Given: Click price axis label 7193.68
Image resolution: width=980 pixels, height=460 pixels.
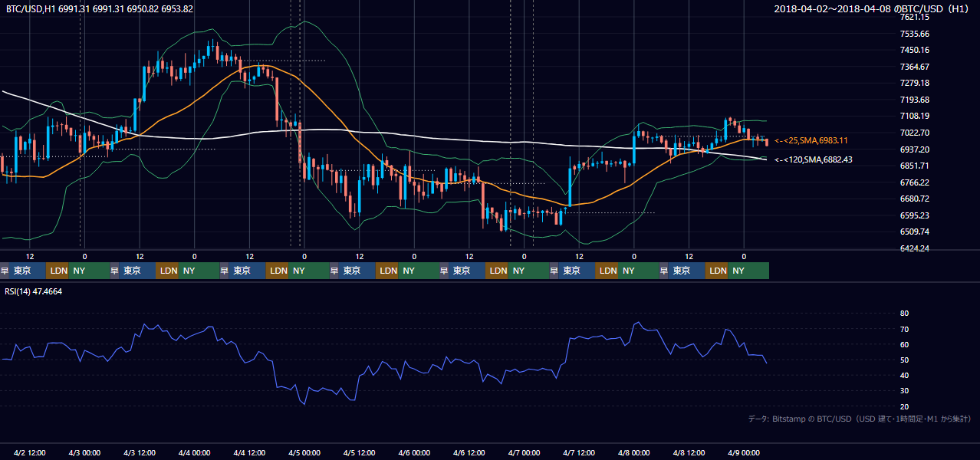Looking at the screenshot, I should pos(915,100).
